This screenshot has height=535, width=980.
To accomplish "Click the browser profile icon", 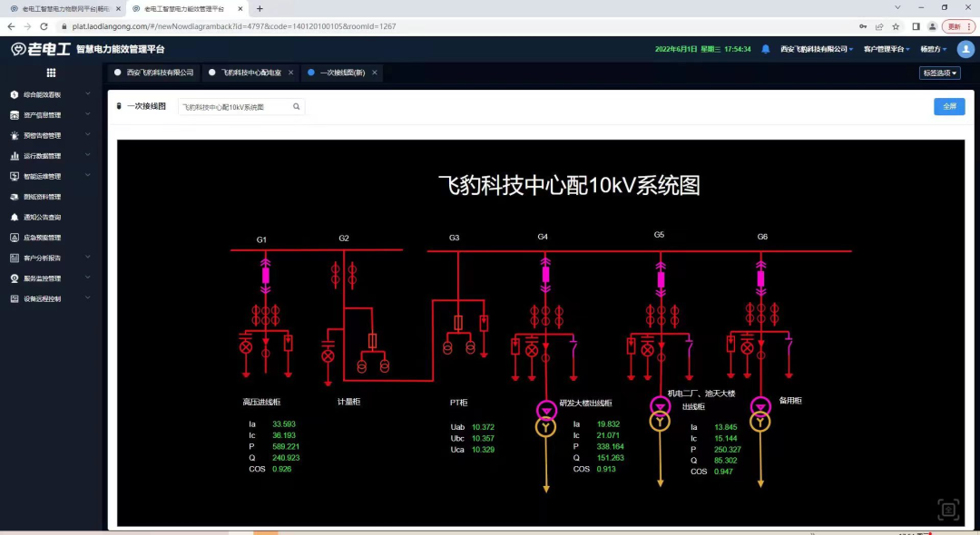I will 932,26.
